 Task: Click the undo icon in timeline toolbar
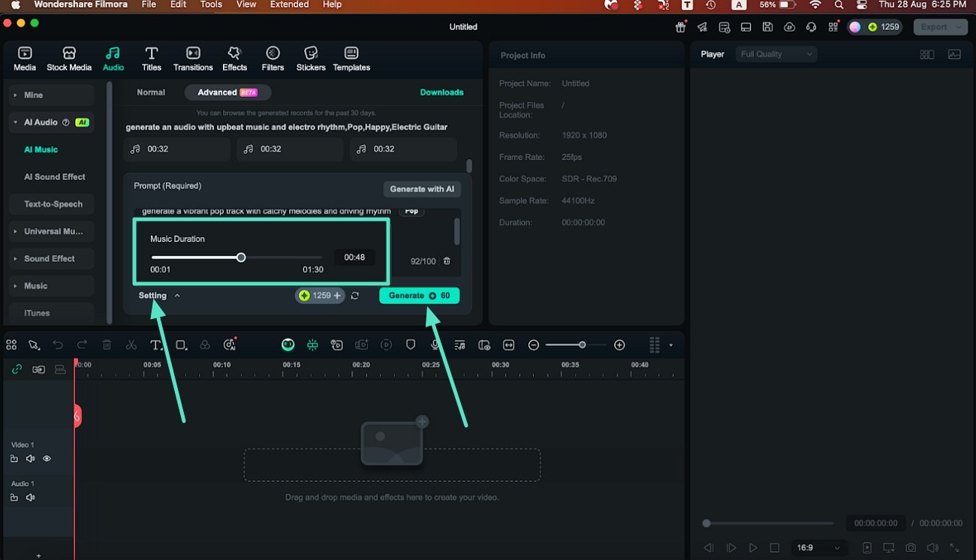58,345
